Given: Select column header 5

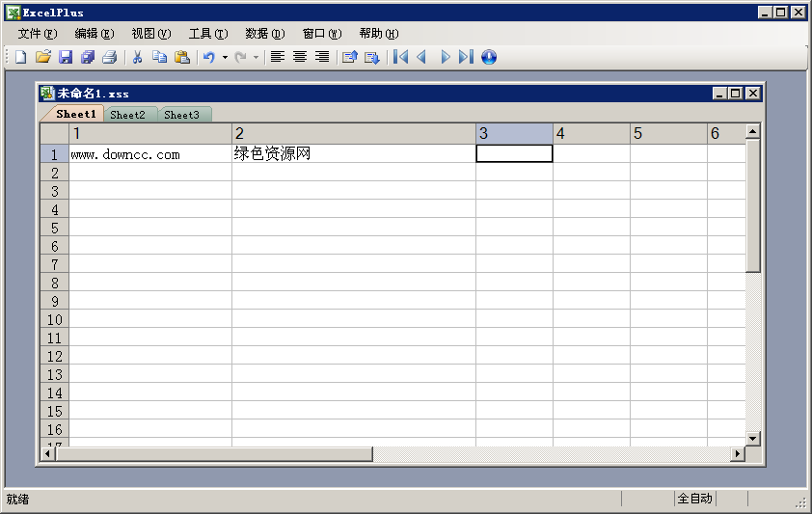Looking at the screenshot, I should point(668,133).
